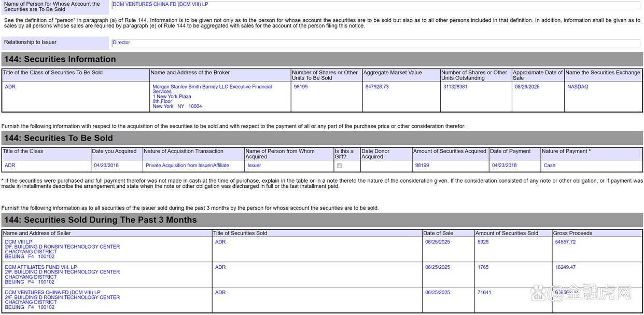Select the 'Relationship to Issuer' label
644x315 pixels.
pos(30,42)
